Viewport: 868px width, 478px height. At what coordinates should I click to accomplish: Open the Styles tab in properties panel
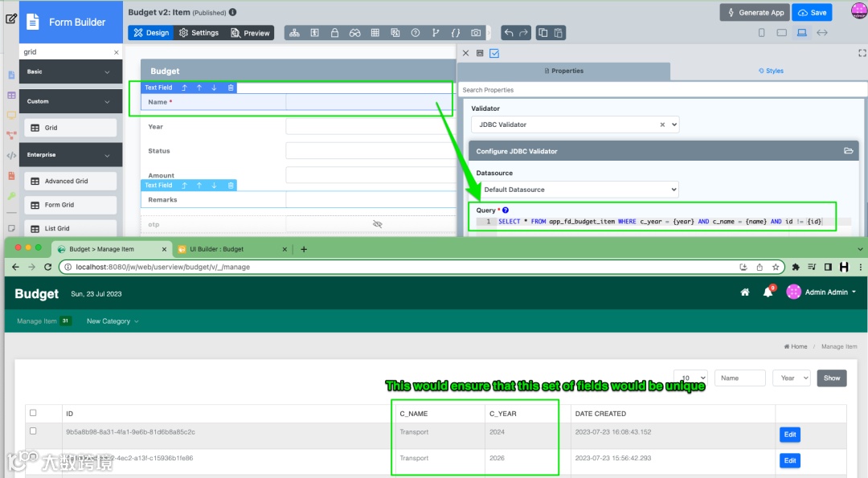771,71
